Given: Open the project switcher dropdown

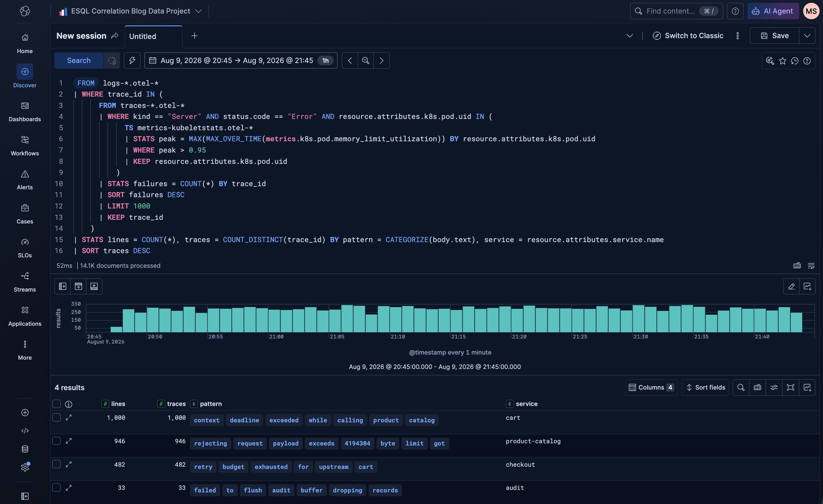Looking at the screenshot, I should point(130,11).
